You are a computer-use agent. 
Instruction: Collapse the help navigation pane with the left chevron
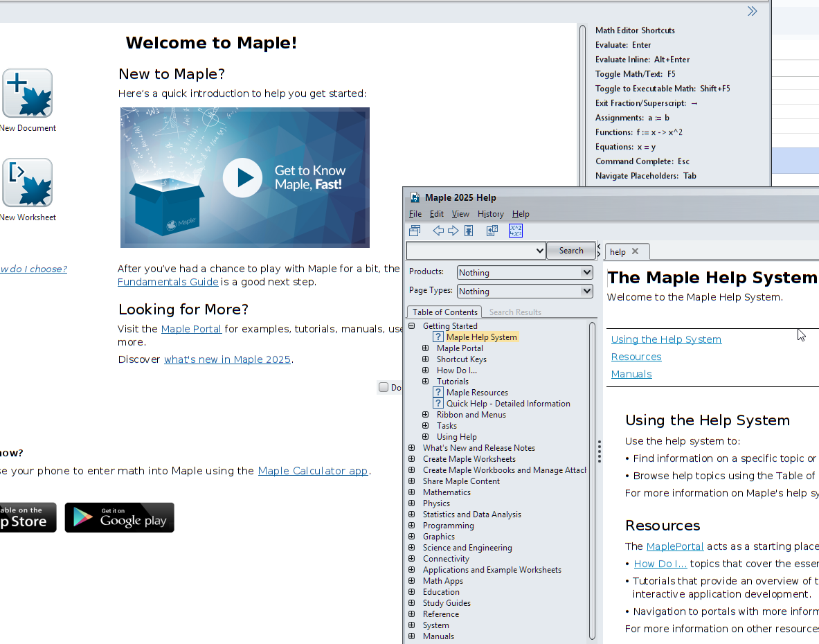[599, 246]
